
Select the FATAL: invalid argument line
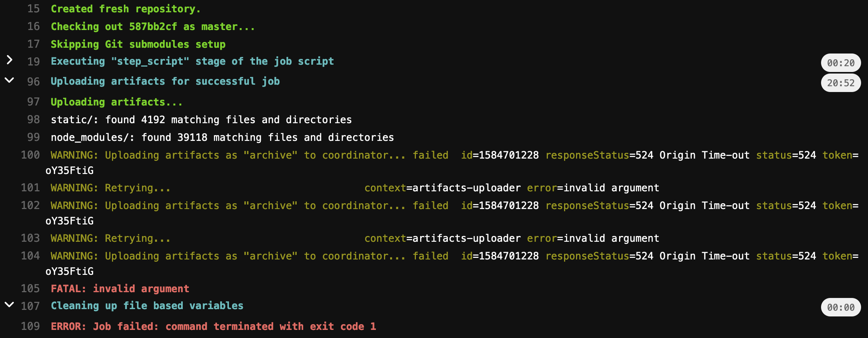tap(120, 289)
